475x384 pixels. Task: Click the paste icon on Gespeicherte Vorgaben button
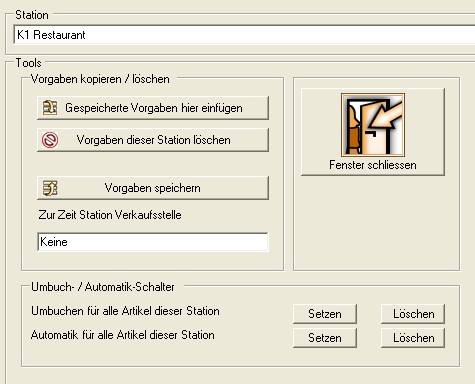(50, 108)
